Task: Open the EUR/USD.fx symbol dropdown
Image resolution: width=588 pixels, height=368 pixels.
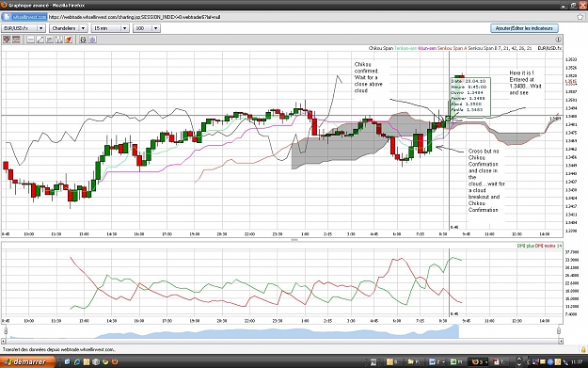Action: (x=24, y=28)
